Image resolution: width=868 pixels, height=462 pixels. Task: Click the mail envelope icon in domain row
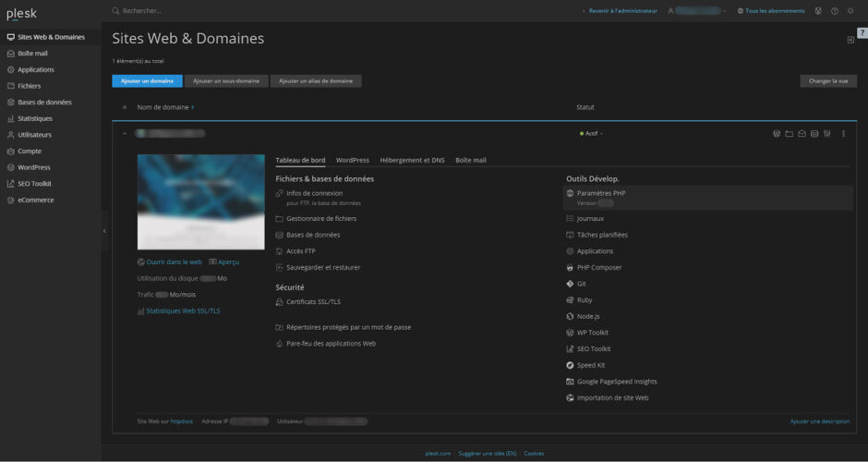pyautogui.click(x=802, y=134)
